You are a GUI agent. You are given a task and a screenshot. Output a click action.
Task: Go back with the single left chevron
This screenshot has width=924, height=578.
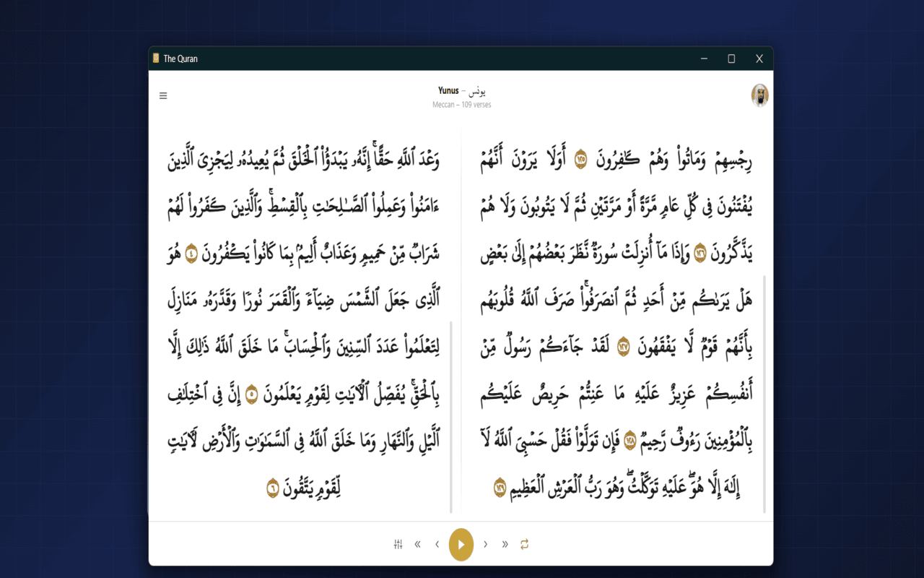(x=437, y=544)
